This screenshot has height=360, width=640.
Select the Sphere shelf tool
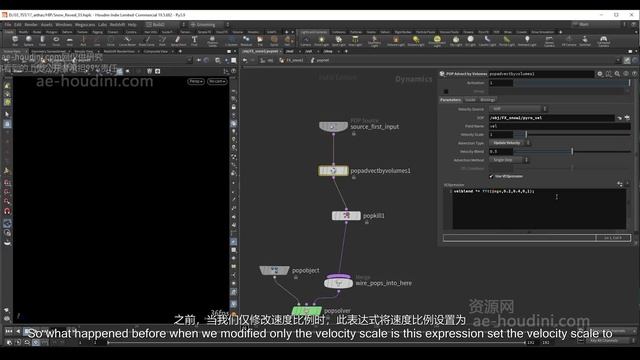(x=29, y=40)
